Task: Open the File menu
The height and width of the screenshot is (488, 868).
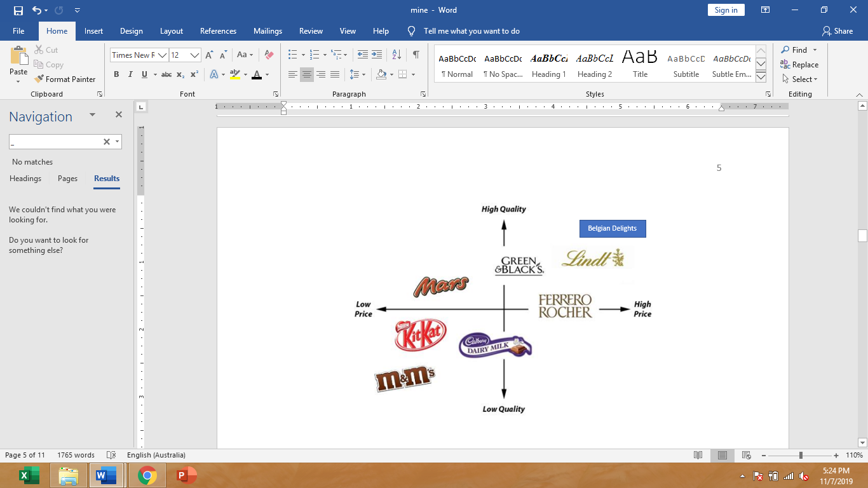Action: point(18,30)
